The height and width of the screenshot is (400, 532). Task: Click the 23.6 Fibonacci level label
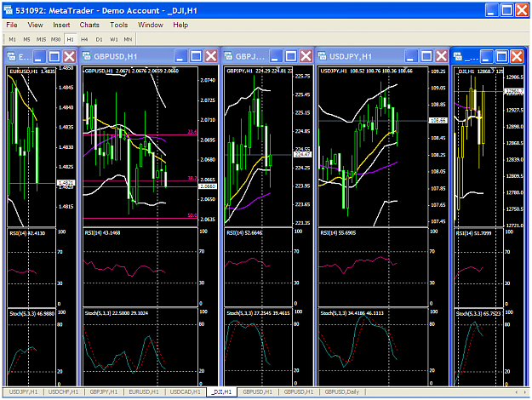pyautogui.click(x=192, y=132)
